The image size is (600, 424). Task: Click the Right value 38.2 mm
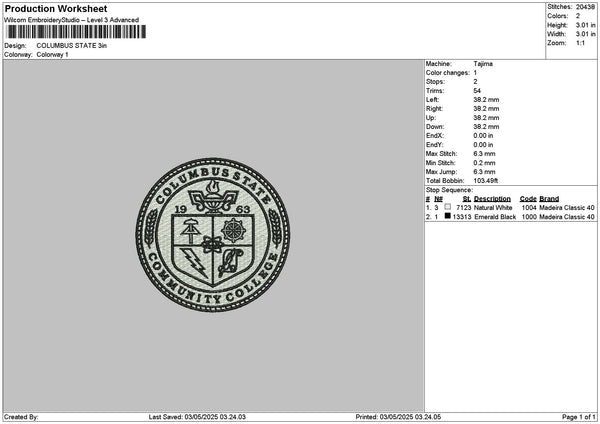point(486,109)
